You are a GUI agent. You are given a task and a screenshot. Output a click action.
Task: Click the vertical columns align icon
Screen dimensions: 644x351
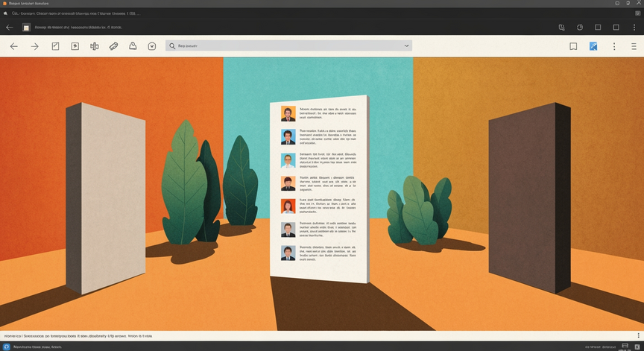pos(95,46)
